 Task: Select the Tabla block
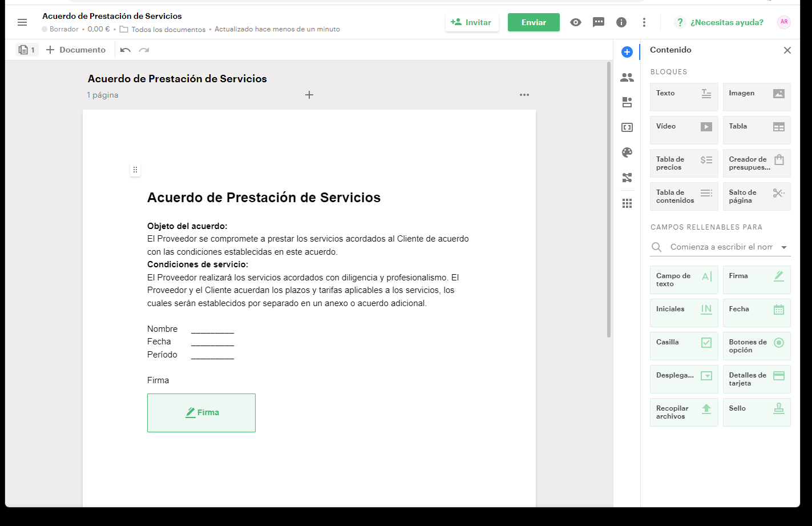tap(757, 130)
